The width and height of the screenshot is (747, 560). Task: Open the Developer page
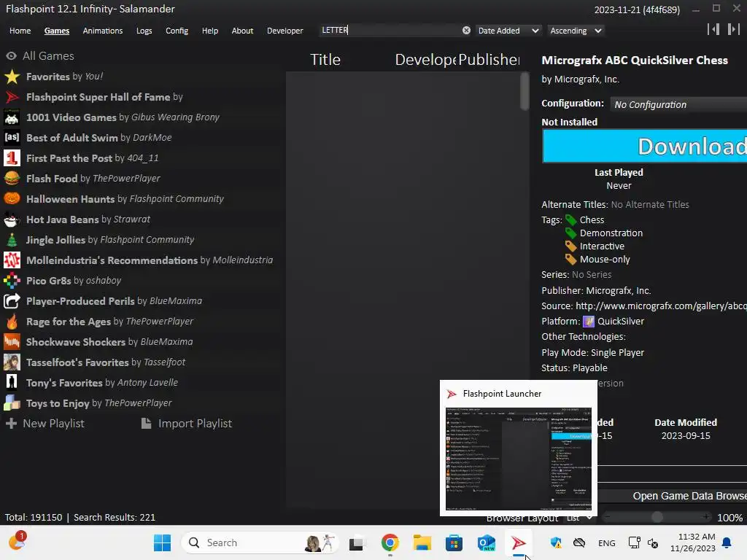[x=285, y=31]
